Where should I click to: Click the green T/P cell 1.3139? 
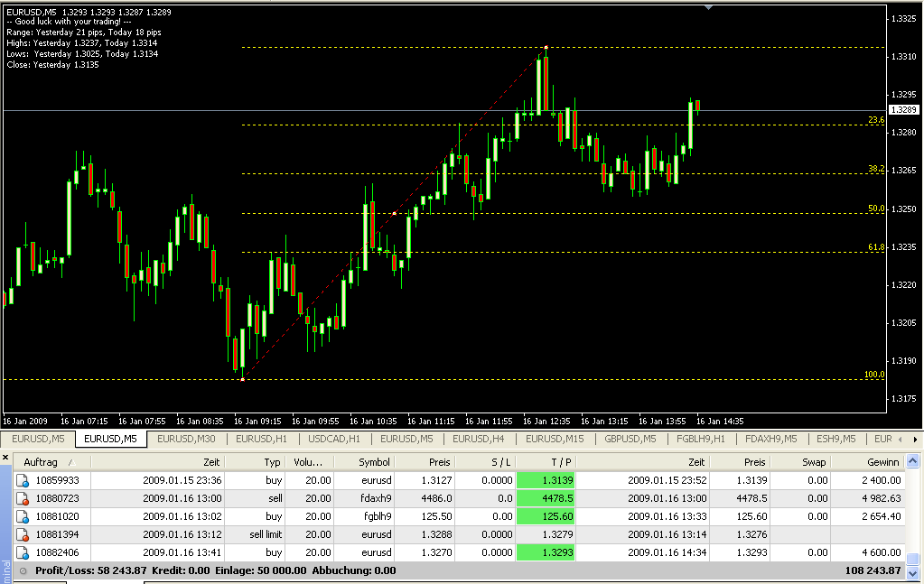click(x=546, y=480)
